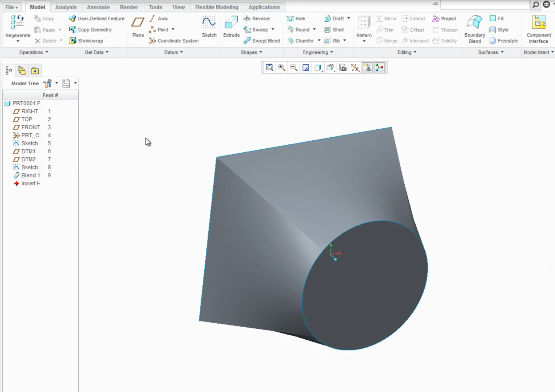Screen dimensions: 555x392
Task: Click the Shrinkwrap tool
Action: point(86,41)
